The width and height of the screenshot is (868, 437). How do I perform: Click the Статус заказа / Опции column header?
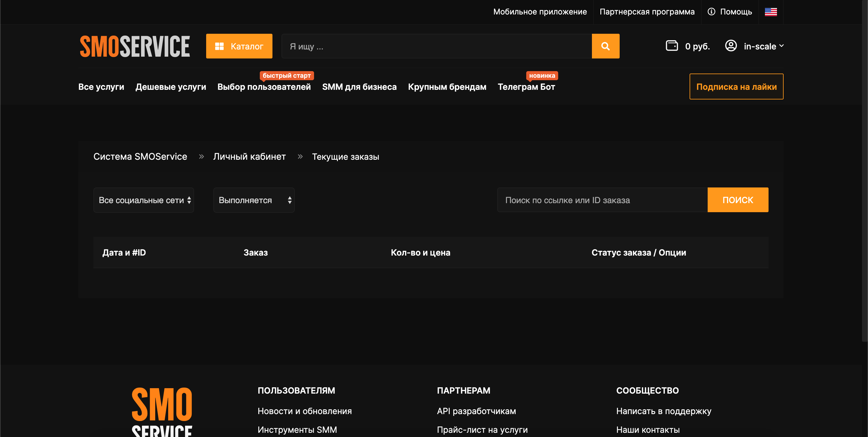(639, 253)
